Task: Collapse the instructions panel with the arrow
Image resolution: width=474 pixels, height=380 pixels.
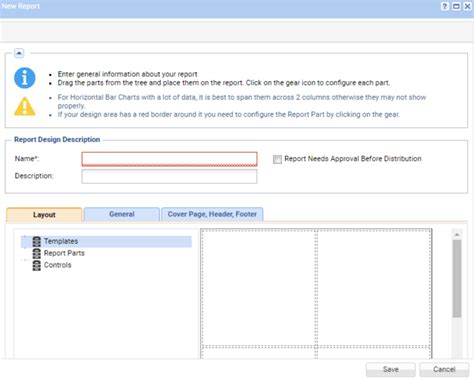Action: click(19, 53)
